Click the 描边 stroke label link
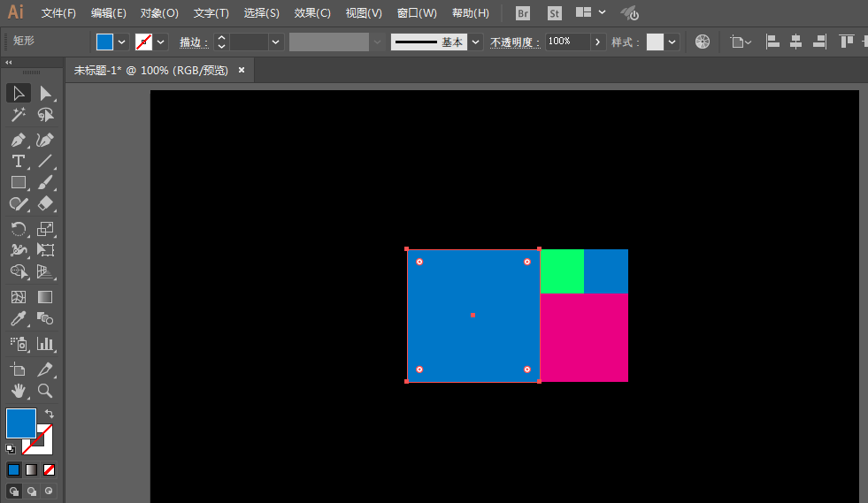This screenshot has height=503, width=868. click(194, 42)
